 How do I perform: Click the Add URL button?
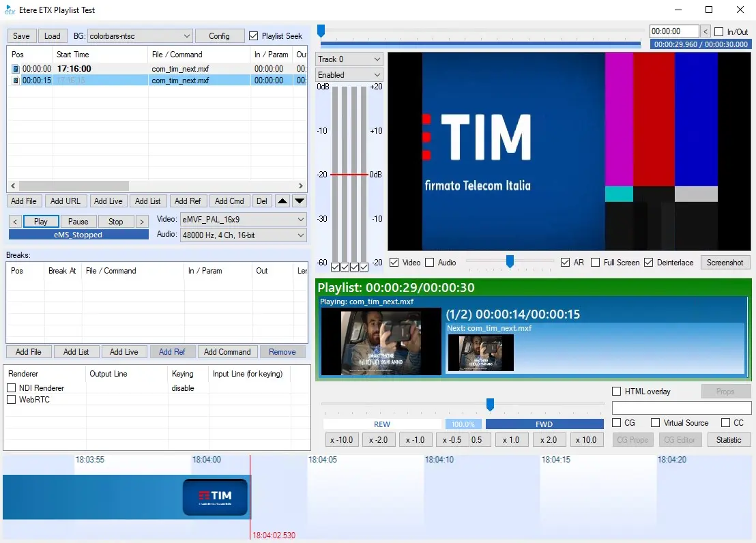(66, 201)
